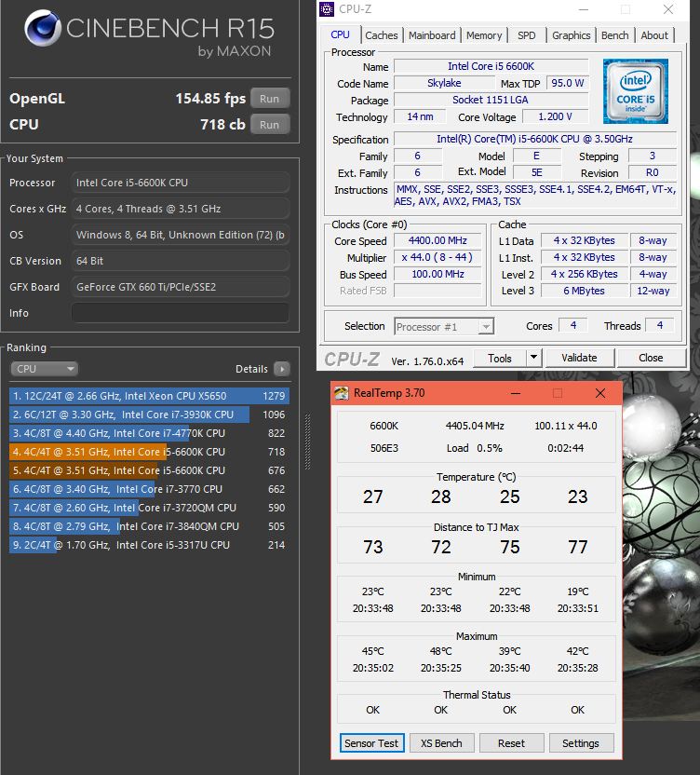This screenshot has height=775, width=700.
Task: Select ranking row Core i7-3770 CPU
Action: [x=149, y=489]
